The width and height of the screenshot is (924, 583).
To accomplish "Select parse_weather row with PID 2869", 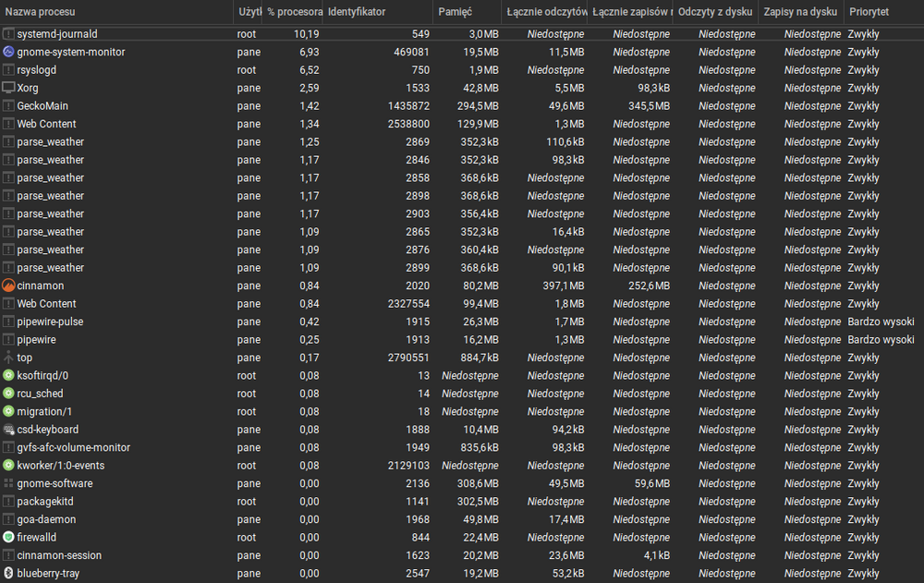I will click(x=462, y=142).
